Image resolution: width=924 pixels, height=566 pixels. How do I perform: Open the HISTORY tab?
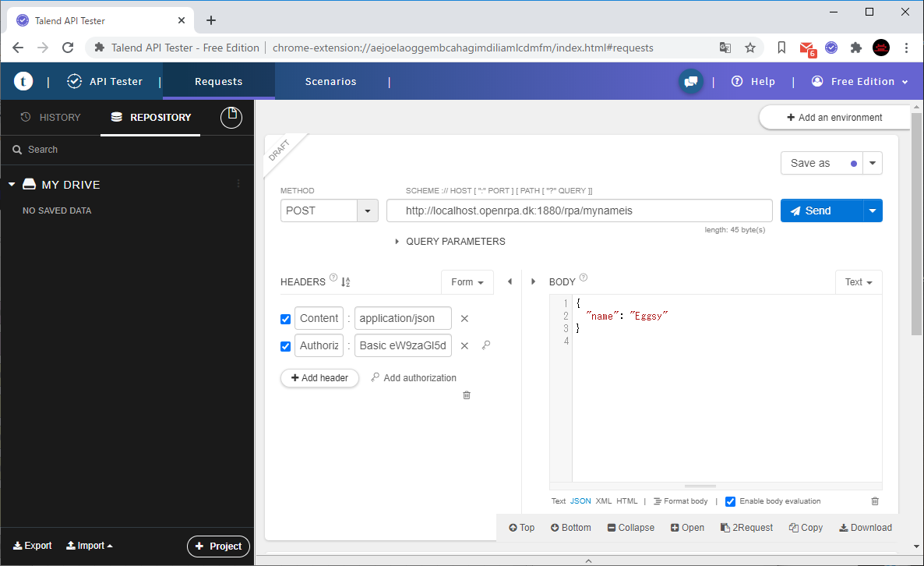(50, 117)
